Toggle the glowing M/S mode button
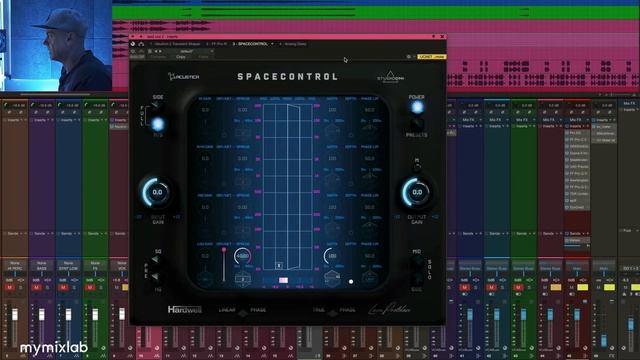The width and height of the screenshot is (640, 360). click(158, 124)
